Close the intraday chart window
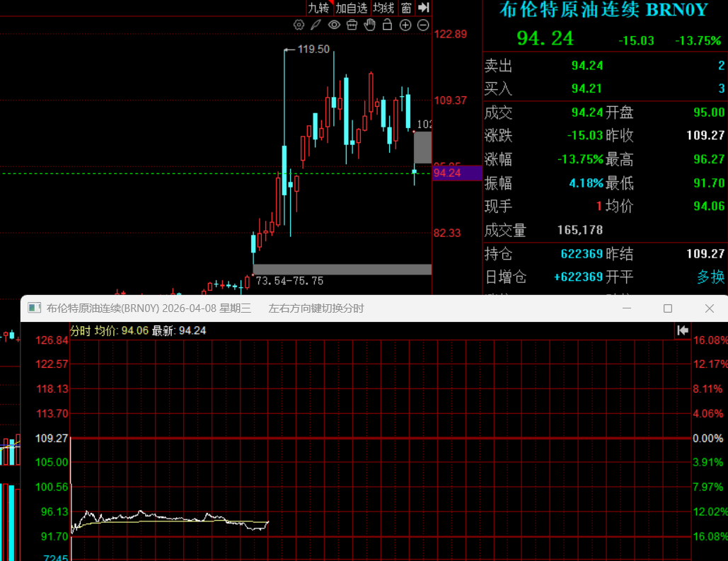 710,308
